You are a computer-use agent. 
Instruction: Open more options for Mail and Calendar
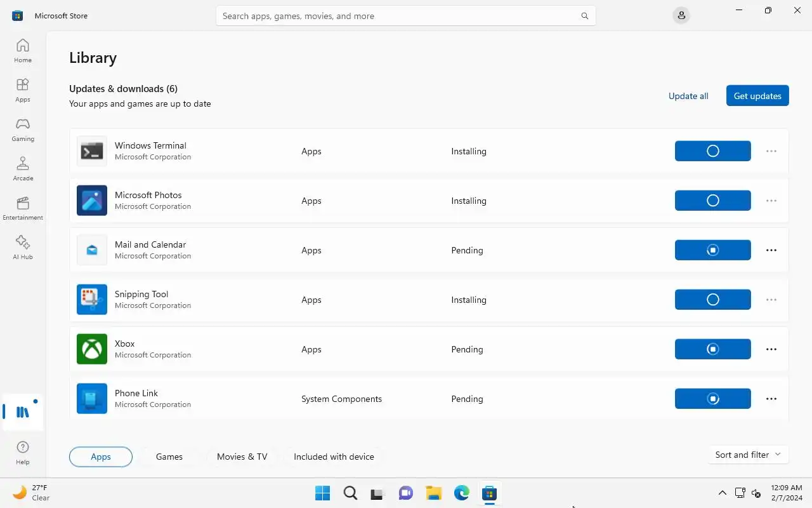[x=771, y=250]
